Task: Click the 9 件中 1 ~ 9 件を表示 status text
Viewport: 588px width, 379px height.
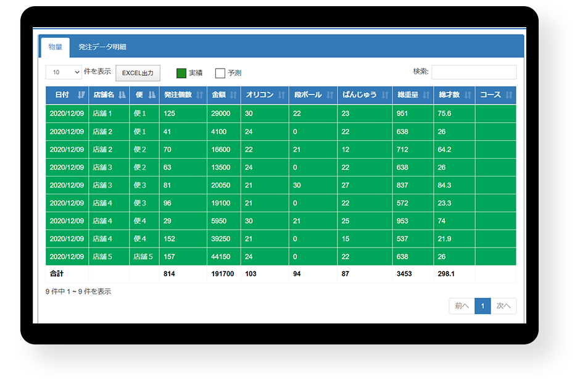Action: [x=78, y=291]
